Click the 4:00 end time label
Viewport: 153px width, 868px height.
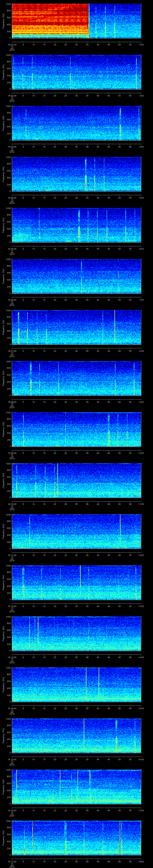[141, 147]
